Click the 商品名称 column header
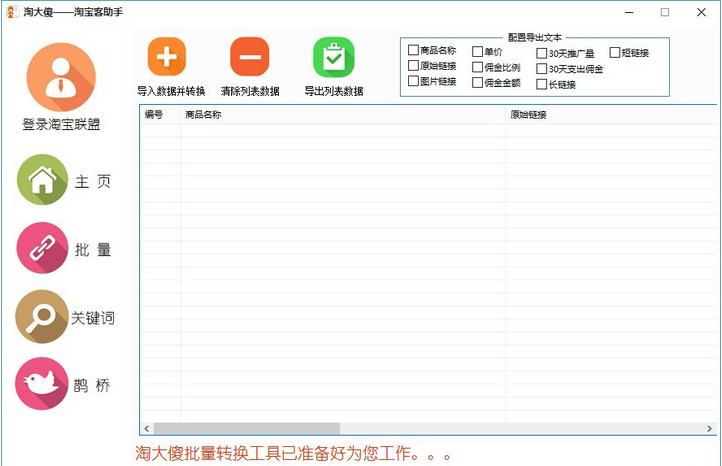722x466 pixels. coord(343,115)
